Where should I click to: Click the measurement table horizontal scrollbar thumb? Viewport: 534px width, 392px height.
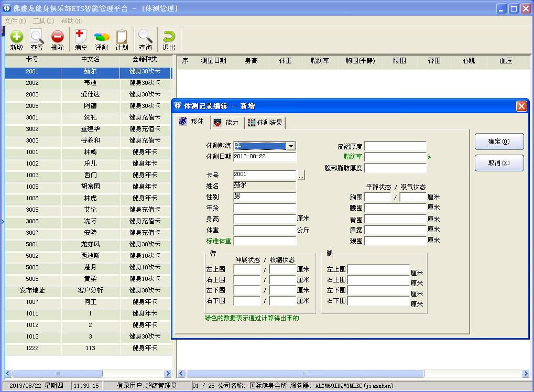(305, 373)
